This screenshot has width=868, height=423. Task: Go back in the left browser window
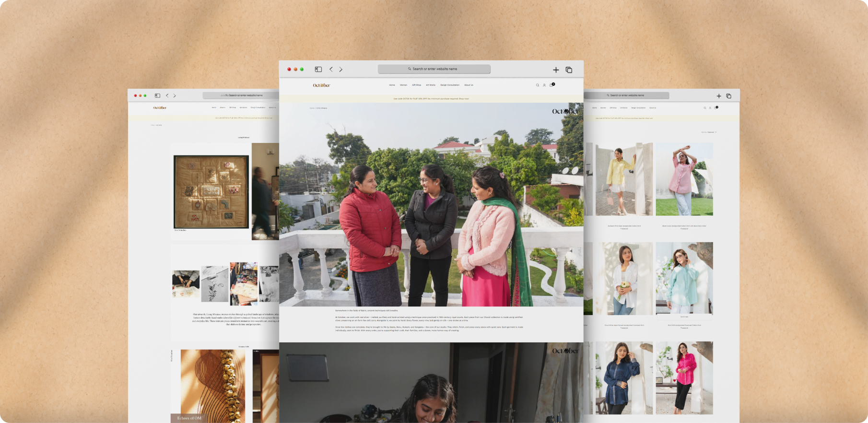[167, 95]
